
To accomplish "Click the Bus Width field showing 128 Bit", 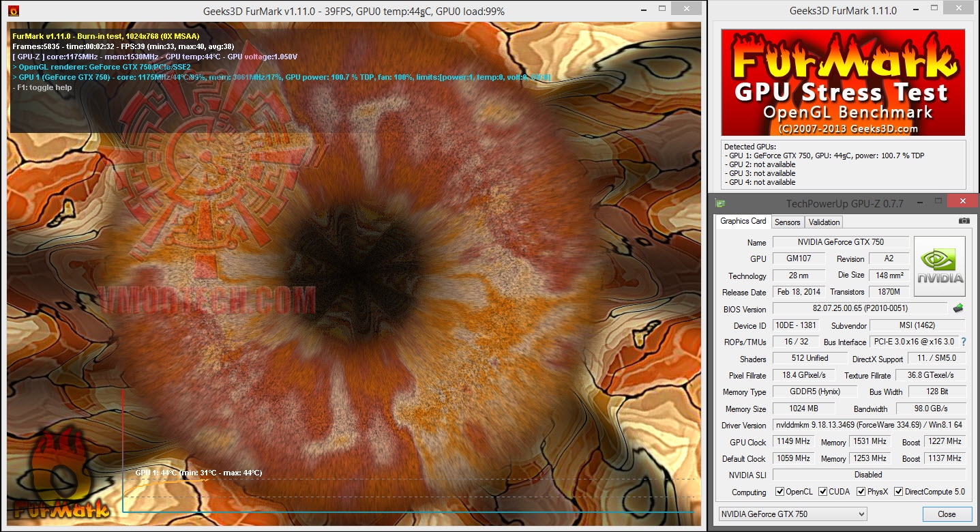I will (936, 392).
